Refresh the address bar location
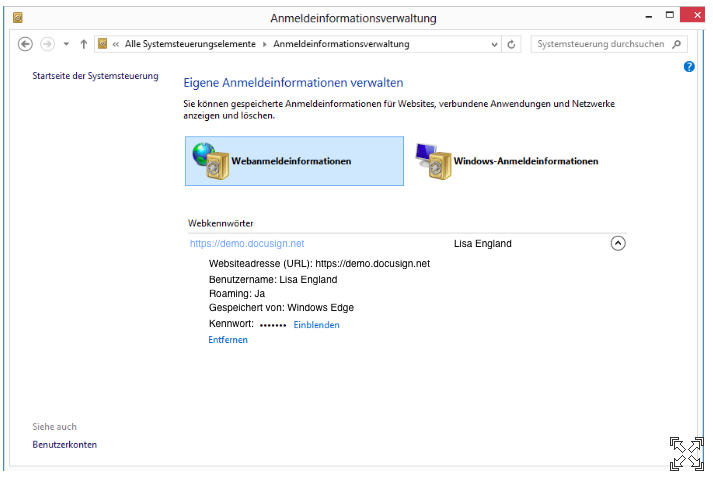Viewport: 713px width, 478px height. pyautogui.click(x=512, y=44)
